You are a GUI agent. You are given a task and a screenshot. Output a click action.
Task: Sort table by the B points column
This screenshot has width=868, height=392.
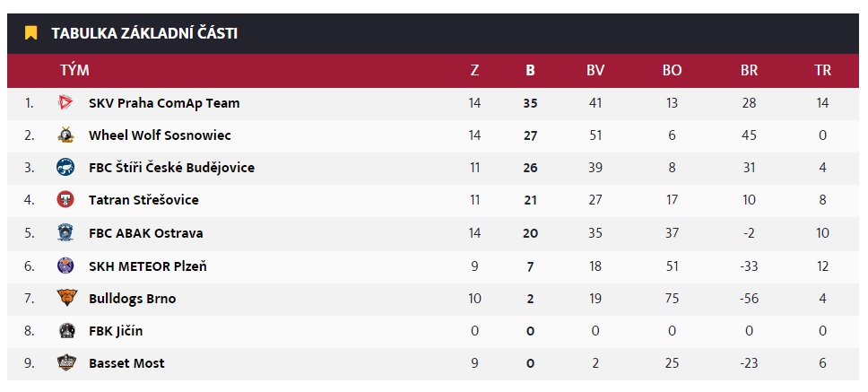(x=530, y=70)
